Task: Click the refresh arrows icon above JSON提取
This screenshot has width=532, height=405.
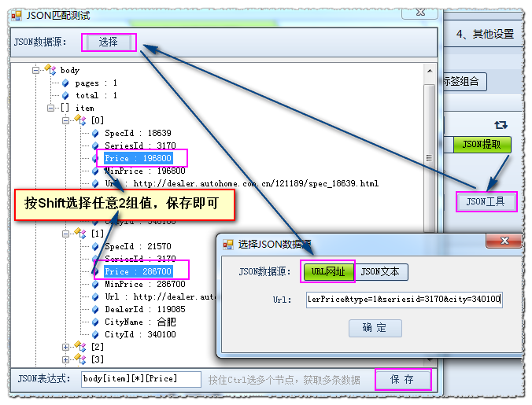Action: point(501,125)
